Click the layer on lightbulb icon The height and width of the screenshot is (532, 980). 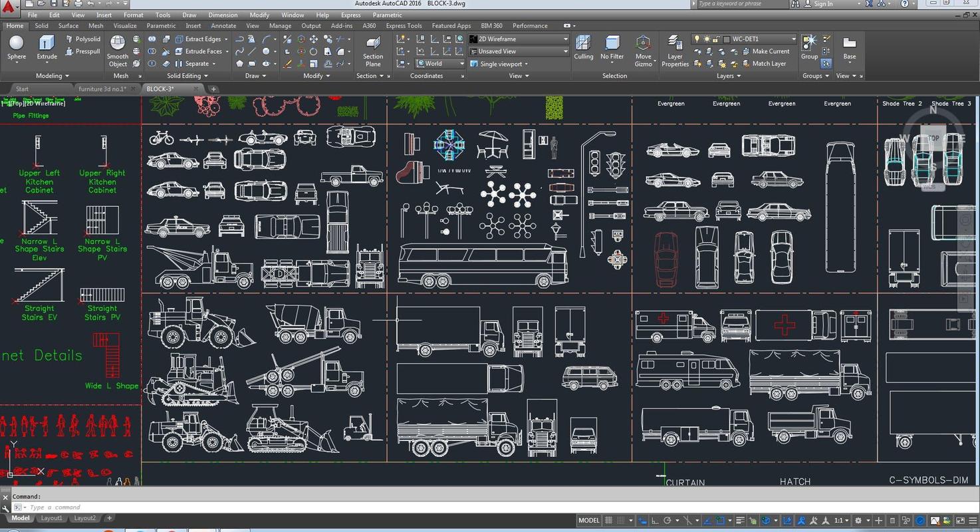697,39
